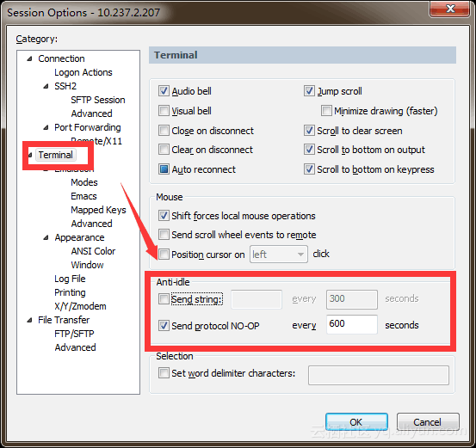Screen dimensions: 476x448
Task: Collapse the File Transfer node arrow
Action: pos(29,320)
